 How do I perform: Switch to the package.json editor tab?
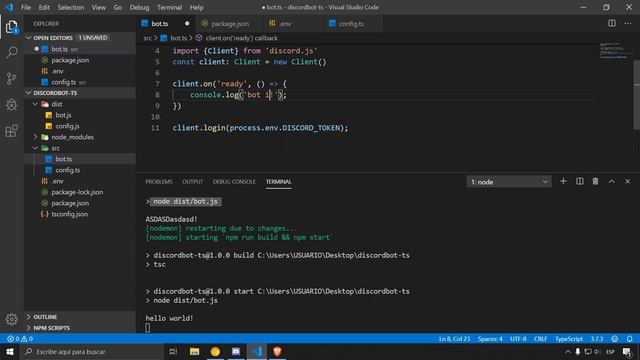(x=230, y=24)
